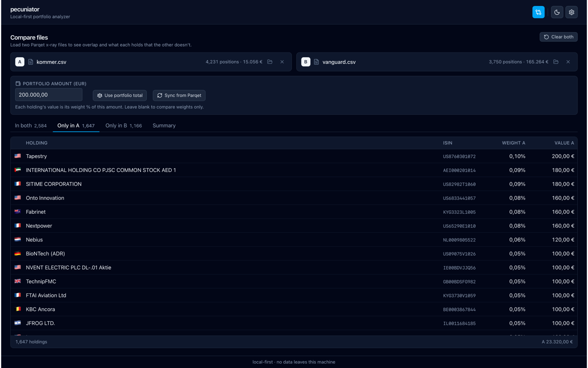The height and width of the screenshot is (368, 588).
Task: Click the wallet icon beside PORTFOLIO AMOUNT
Action: (x=18, y=83)
